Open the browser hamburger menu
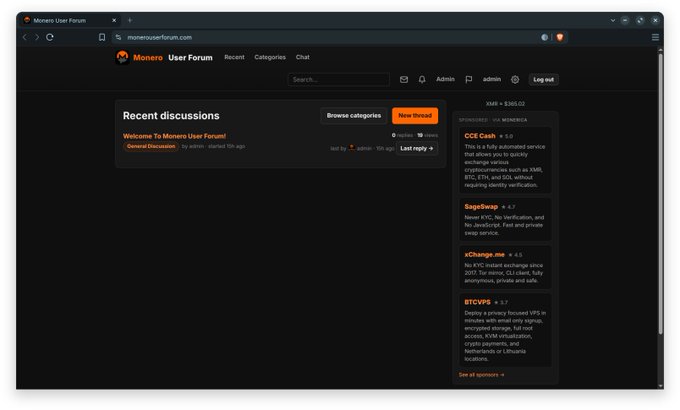The height and width of the screenshot is (410, 680). click(x=655, y=37)
